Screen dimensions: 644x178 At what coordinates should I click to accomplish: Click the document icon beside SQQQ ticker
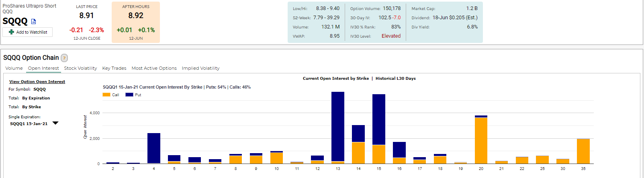click(34, 22)
